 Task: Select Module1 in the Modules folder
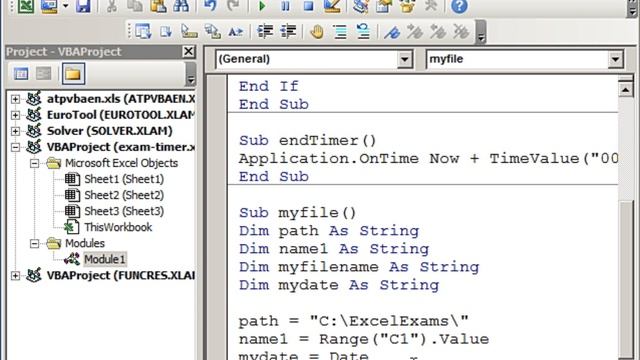pyautogui.click(x=104, y=259)
